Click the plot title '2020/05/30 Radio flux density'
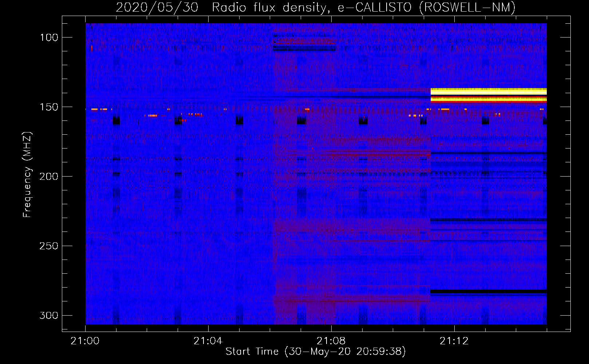589x364 pixels. [x=223, y=7]
